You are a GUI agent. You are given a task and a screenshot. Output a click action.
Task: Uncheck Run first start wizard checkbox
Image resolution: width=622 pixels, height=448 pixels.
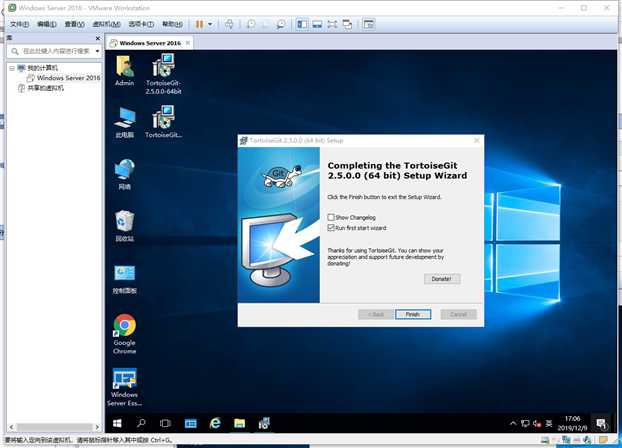click(331, 228)
